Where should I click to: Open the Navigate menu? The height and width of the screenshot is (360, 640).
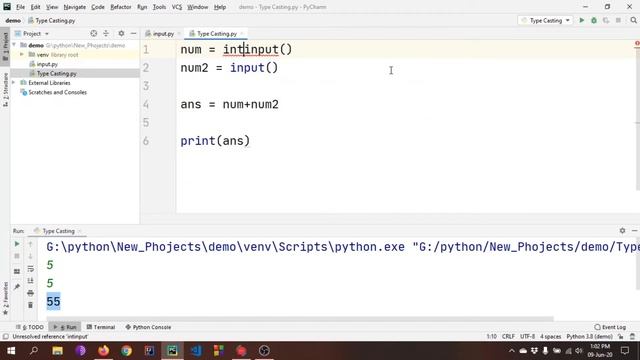[x=75, y=7]
